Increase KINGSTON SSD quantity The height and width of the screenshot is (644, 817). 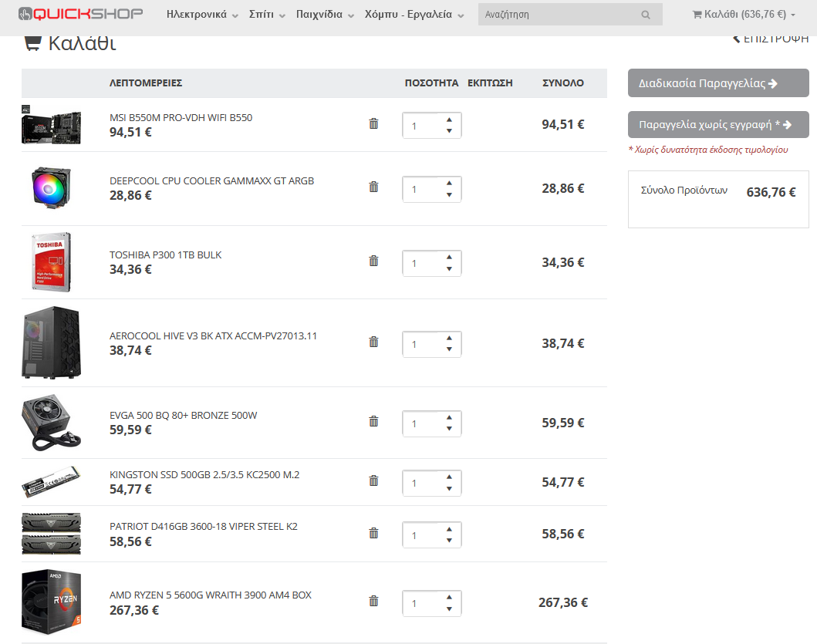[x=449, y=477]
